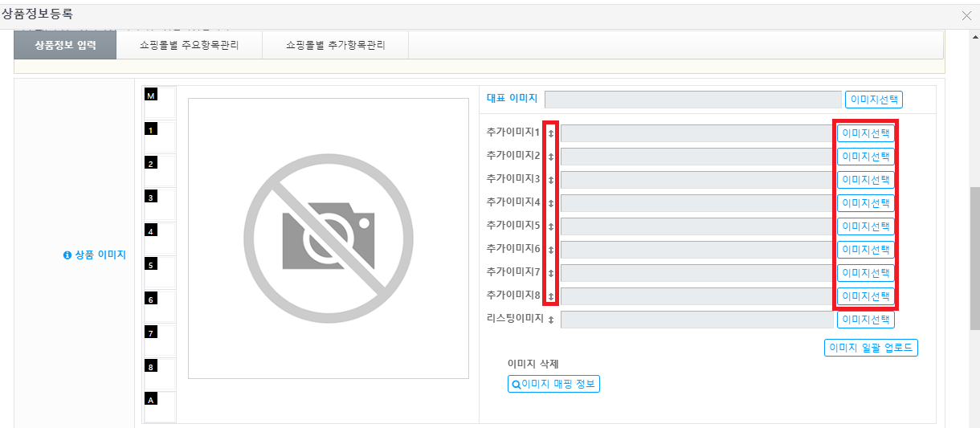
Task: Open 쇼핑몰별 주요항목관리 tab
Action: pyautogui.click(x=189, y=45)
